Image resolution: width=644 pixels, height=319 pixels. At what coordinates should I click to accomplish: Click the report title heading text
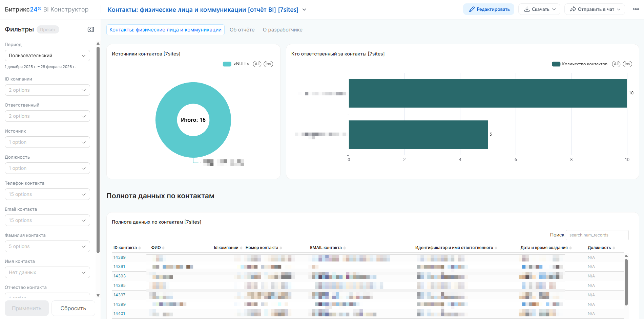pos(203,9)
